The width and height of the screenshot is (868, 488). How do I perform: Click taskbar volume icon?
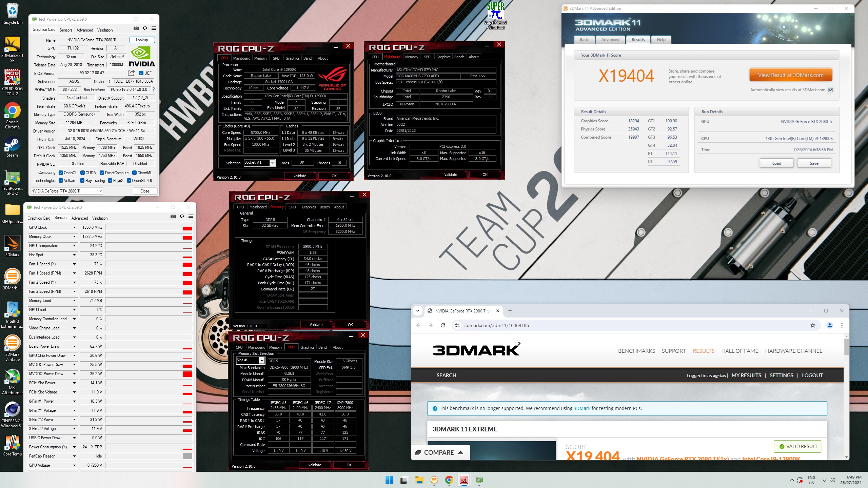point(832,480)
